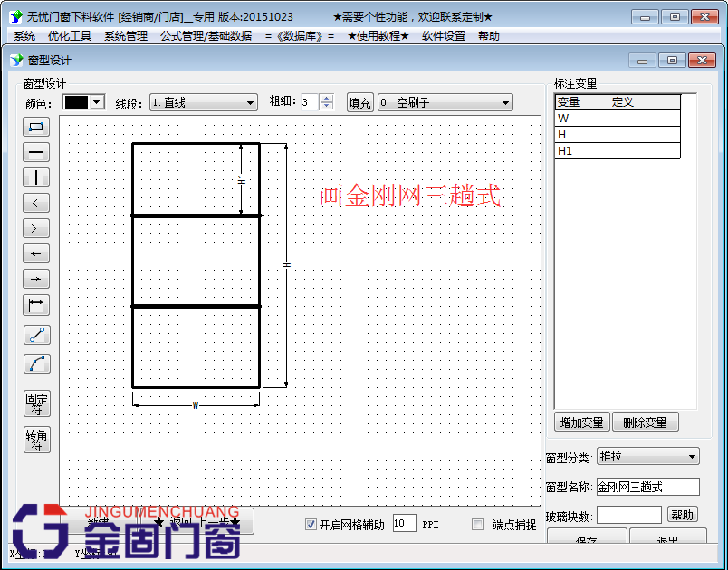Enable the 端点捕捉 snapping checkbox
728x570 pixels.
pyautogui.click(x=477, y=524)
